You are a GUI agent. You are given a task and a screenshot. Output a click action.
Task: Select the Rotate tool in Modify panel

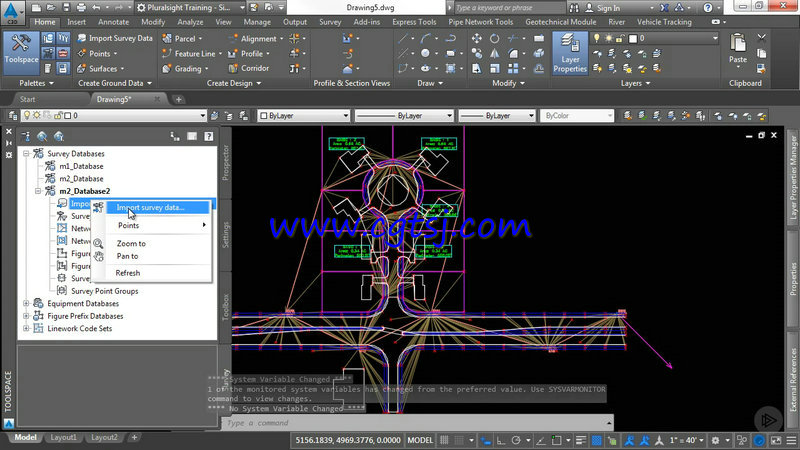point(494,38)
